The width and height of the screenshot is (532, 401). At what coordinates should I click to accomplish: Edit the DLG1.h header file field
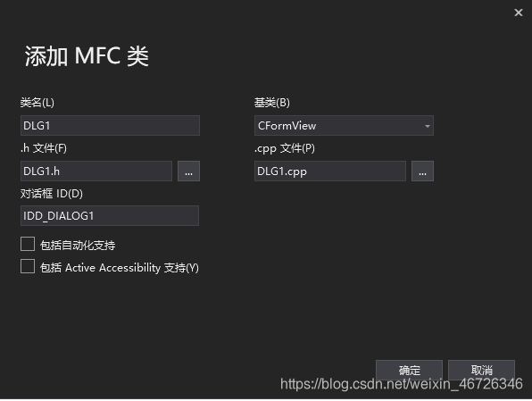pyautogui.click(x=96, y=171)
